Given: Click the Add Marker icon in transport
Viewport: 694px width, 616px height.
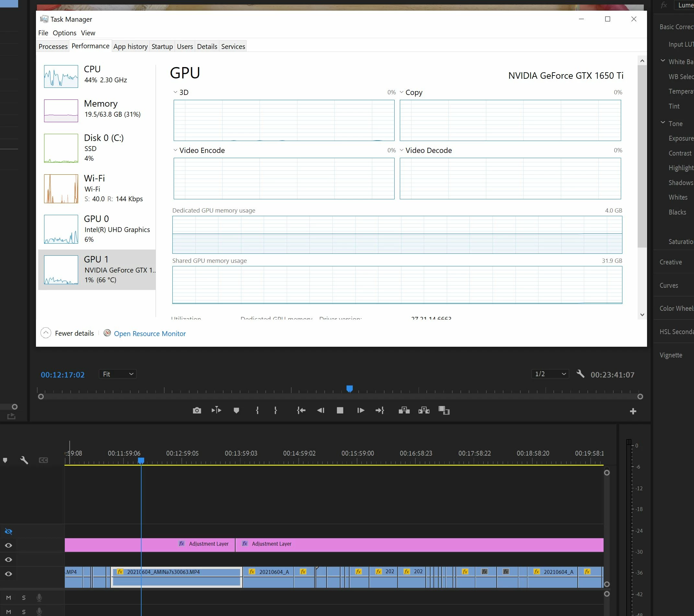Looking at the screenshot, I should (x=236, y=411).
